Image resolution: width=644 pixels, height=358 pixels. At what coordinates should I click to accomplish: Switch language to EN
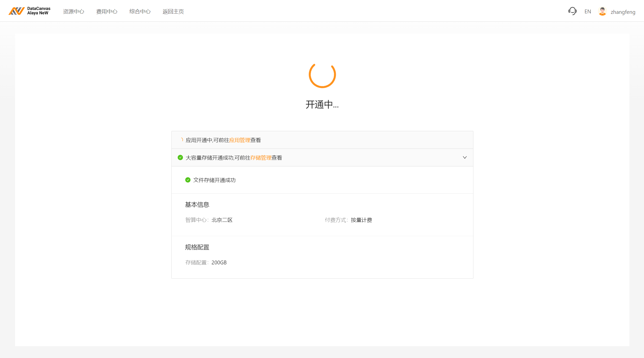(x=588, y=12)
